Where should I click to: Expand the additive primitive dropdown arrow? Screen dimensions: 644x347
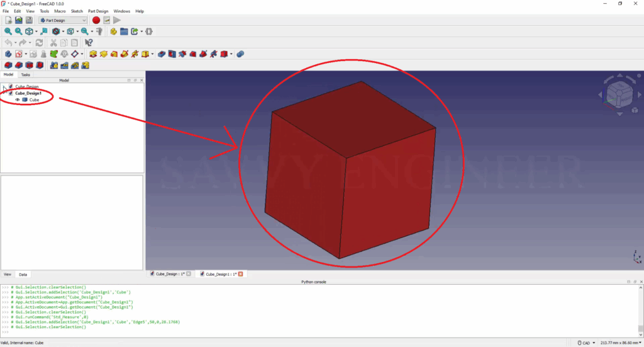[x=153, y=54]
